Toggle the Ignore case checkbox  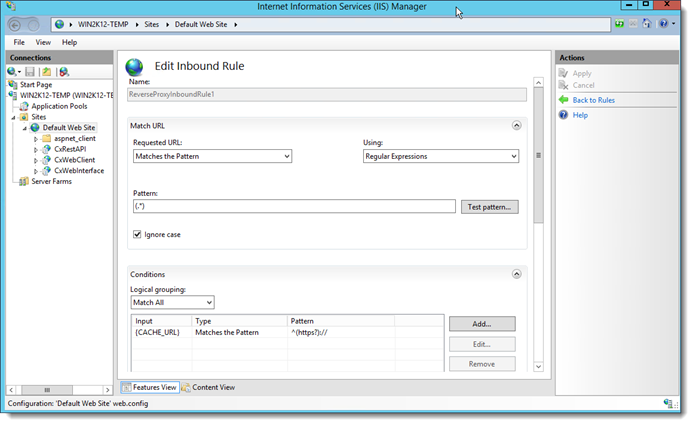pos(137,234)
